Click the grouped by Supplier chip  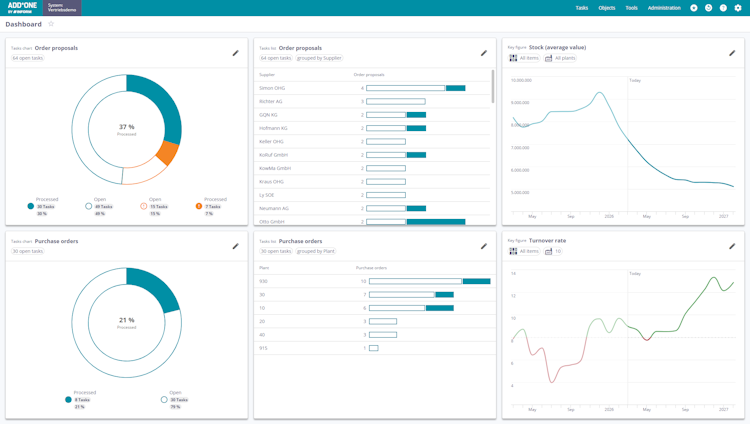point(319,58)
